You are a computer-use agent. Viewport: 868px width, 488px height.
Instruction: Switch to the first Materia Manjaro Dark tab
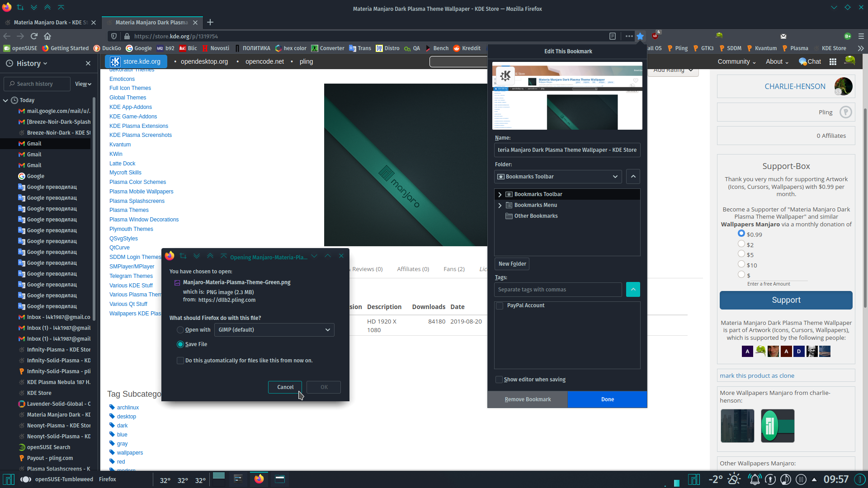50,22
